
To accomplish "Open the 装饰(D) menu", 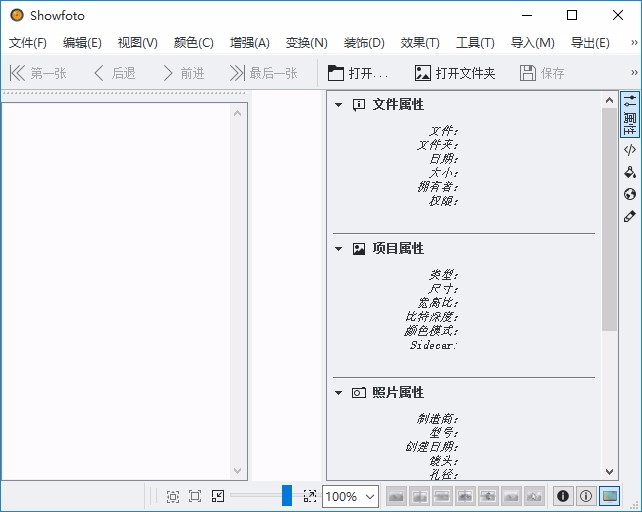I will 364,43.
